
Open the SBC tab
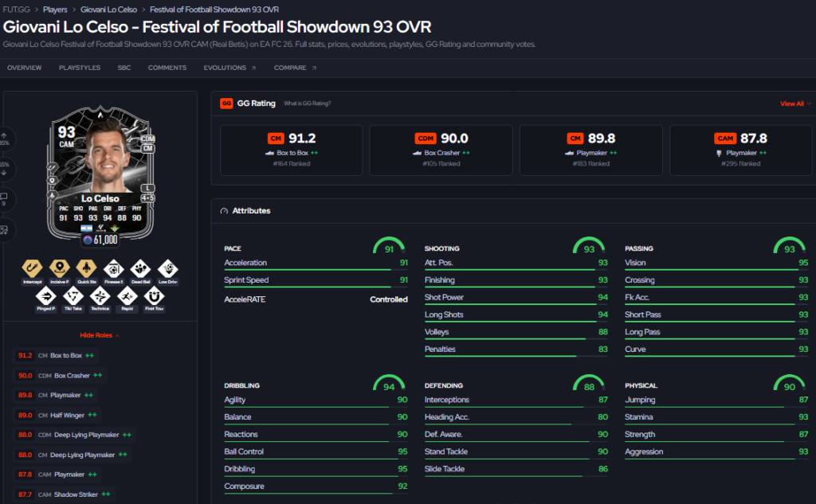click(x=124, y=68)
